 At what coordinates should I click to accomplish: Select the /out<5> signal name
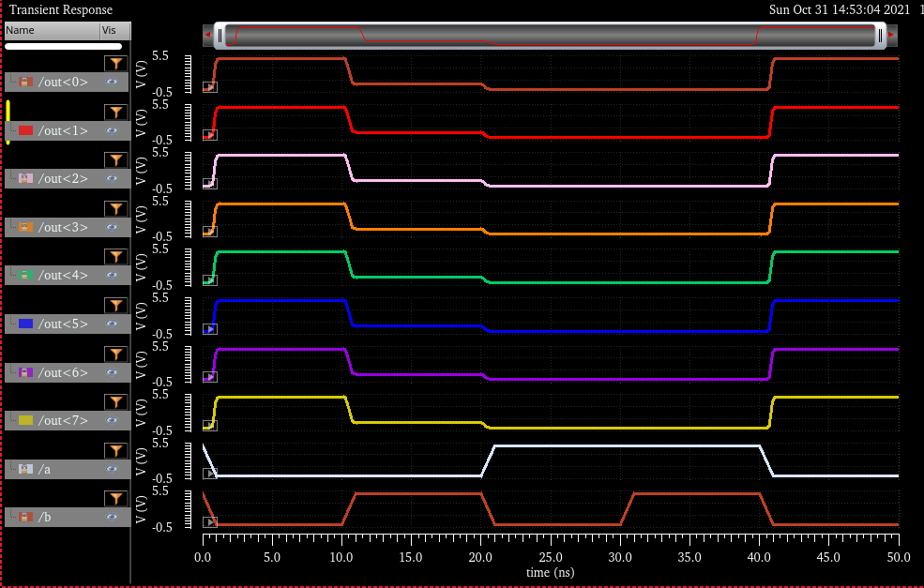point(63,324)
